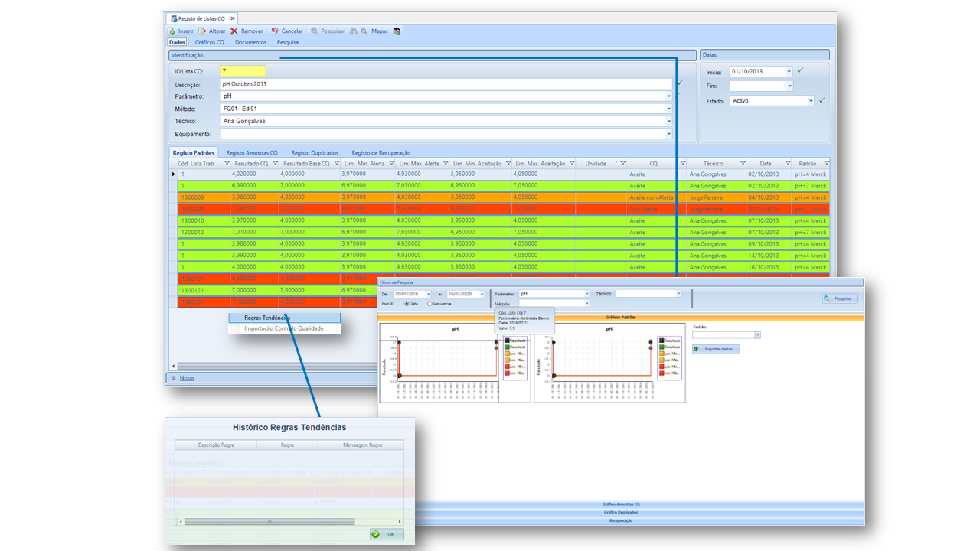Click the Descrição field pH Outubro 2013
The width and height of the screenshot is (980, 551).
pos(446,84)
